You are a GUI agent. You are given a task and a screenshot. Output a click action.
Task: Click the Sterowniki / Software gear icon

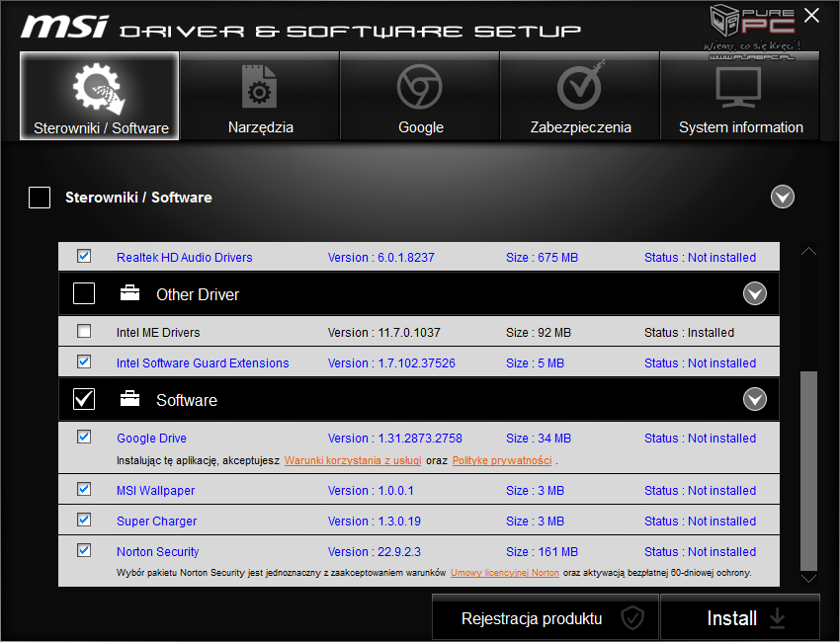pos(99,88)
